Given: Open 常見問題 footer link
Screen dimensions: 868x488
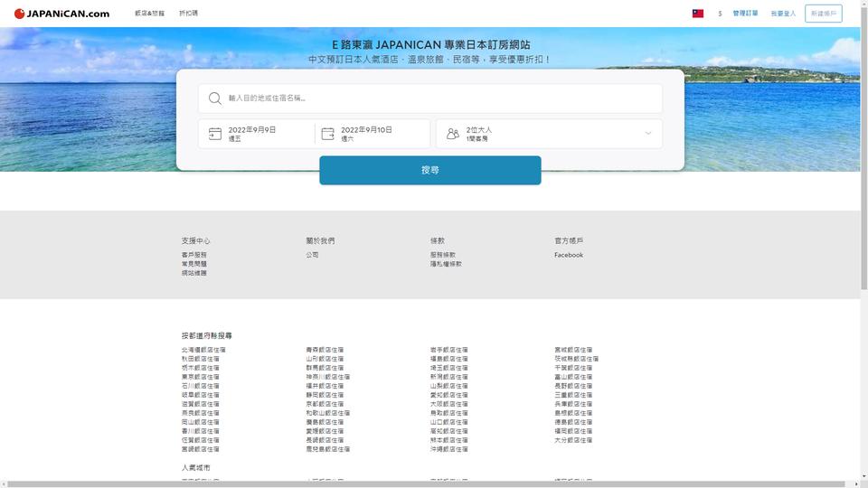Looking at the screenshot, I should 193,264.
